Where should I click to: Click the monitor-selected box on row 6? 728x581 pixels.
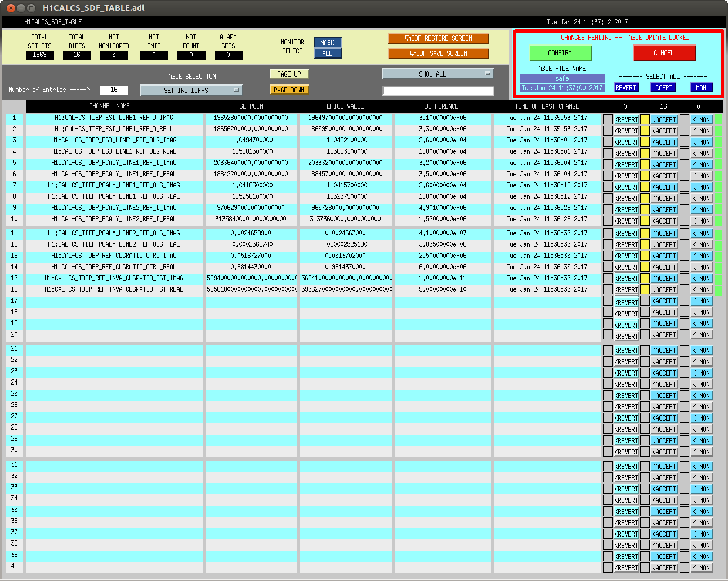[684, 176]
